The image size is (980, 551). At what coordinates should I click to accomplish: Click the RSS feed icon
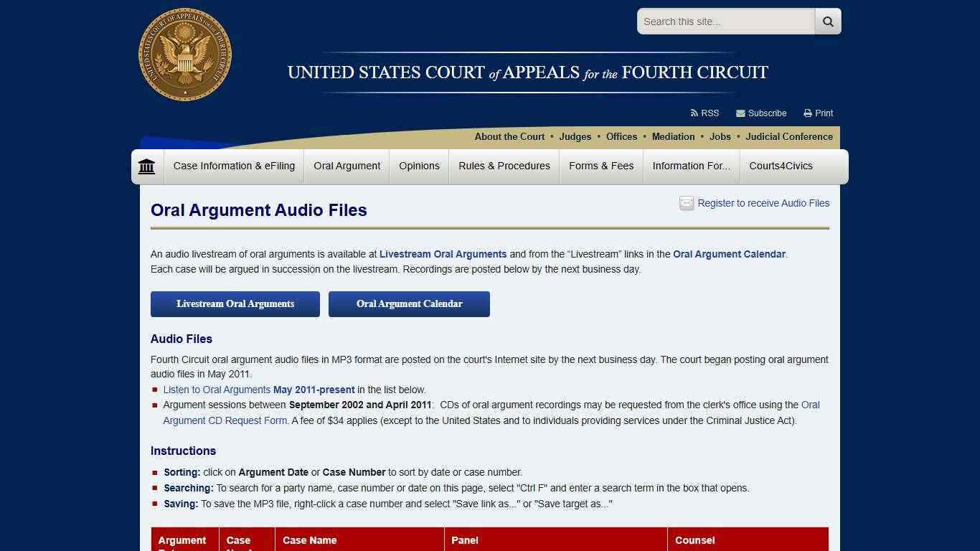point(695,113)
